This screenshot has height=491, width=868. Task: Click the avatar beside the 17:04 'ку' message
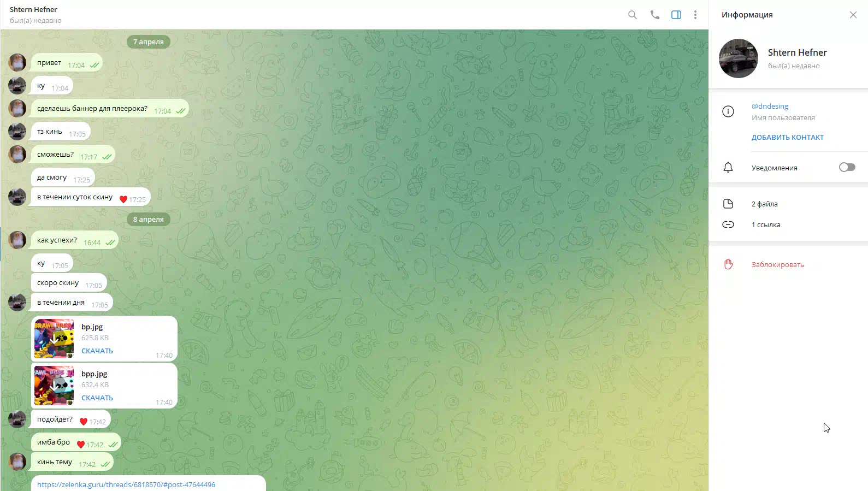(17, 85)
